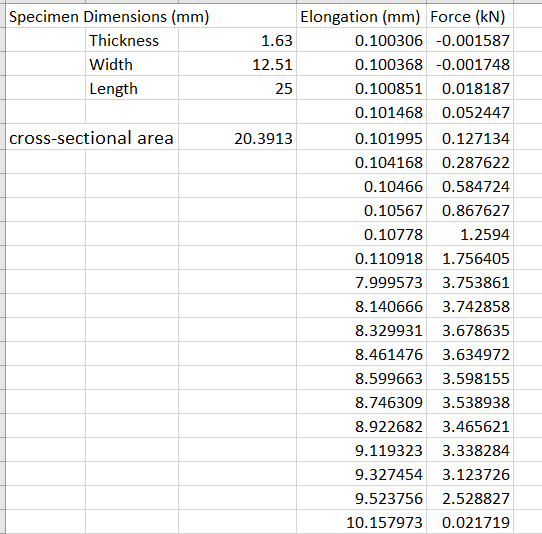This screenshot has height=534, width=542.
Task: Select force cell 0.021719
Action: coord(470,522)
